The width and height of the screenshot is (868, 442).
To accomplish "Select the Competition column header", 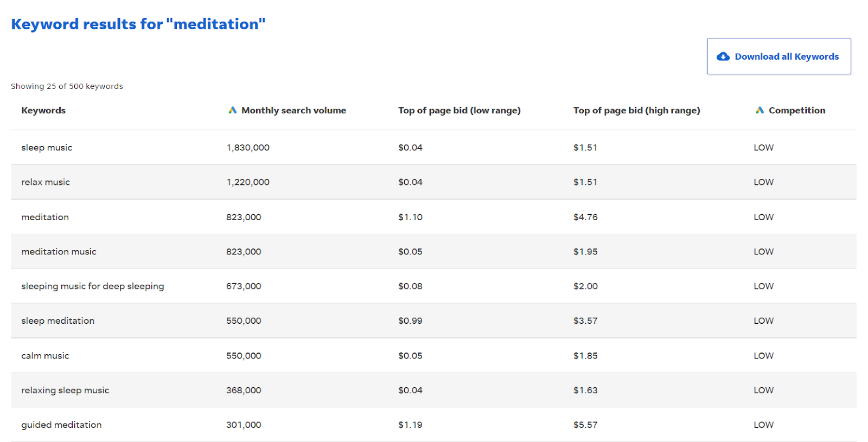I will click(x=797, y=110).
